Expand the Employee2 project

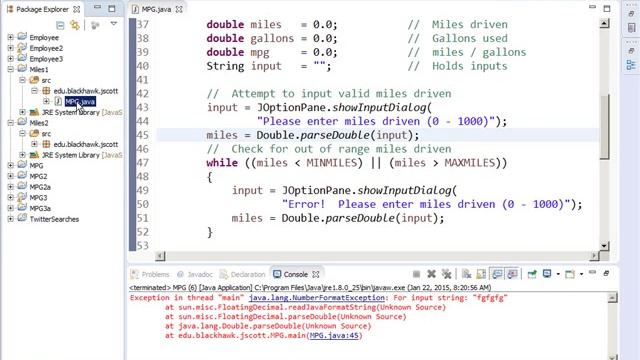(x=10, y=48)
